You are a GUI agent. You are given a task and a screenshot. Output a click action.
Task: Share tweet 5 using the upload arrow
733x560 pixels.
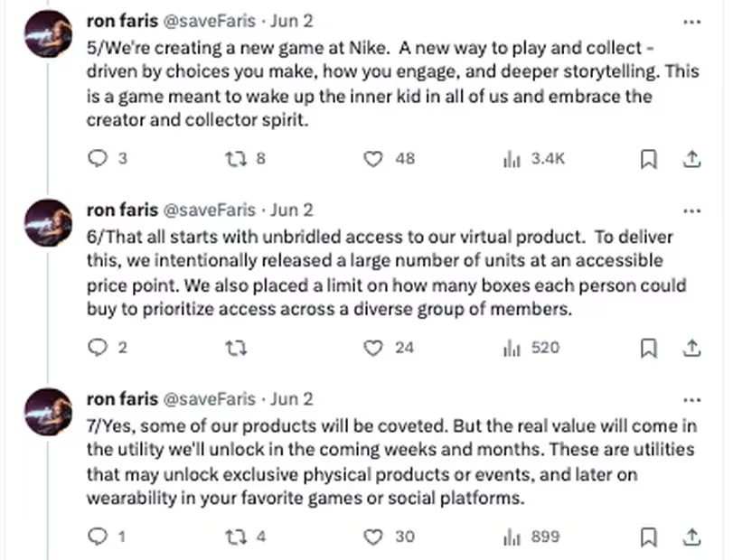(692, 159)
